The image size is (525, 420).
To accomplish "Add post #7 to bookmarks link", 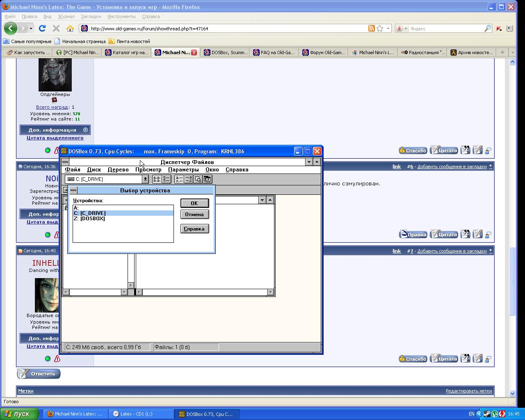I will point(452,251).
